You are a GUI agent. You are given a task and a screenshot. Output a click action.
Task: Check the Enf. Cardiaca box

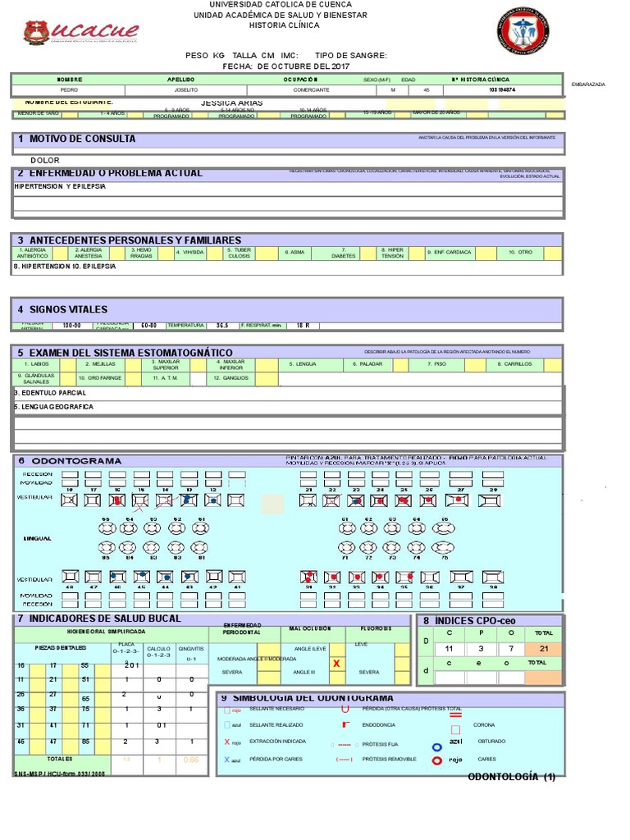tap(486, 253)
